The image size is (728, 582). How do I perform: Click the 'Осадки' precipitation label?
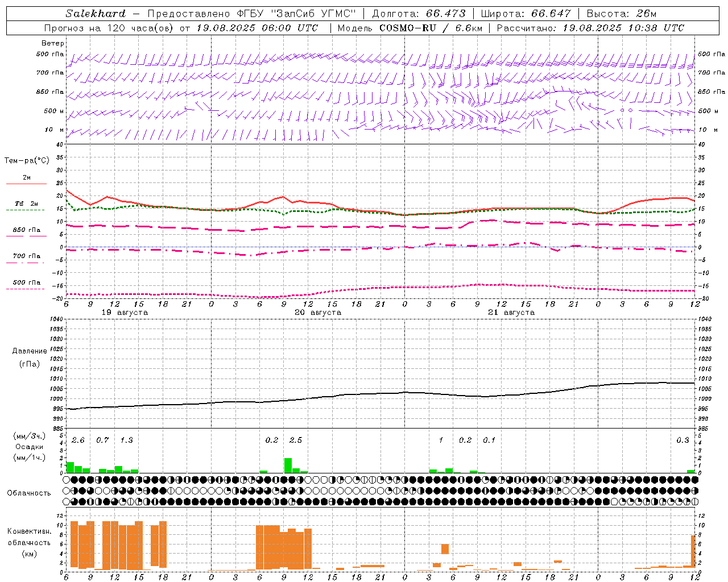[30, 447]
